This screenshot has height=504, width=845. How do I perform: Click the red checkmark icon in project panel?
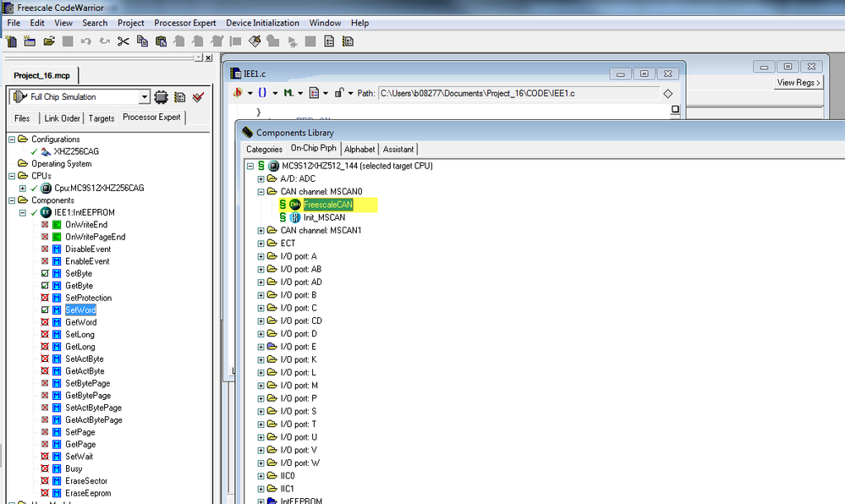click(198, 97)
